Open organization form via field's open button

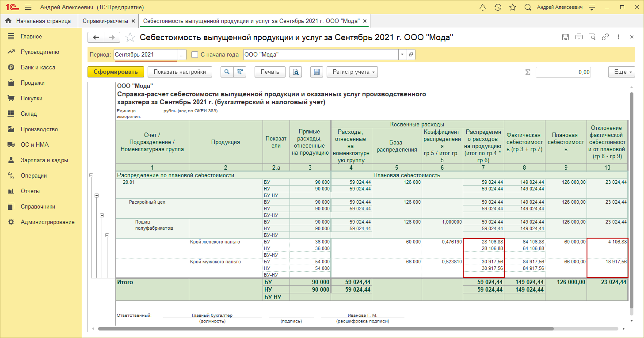pos(411,54)
